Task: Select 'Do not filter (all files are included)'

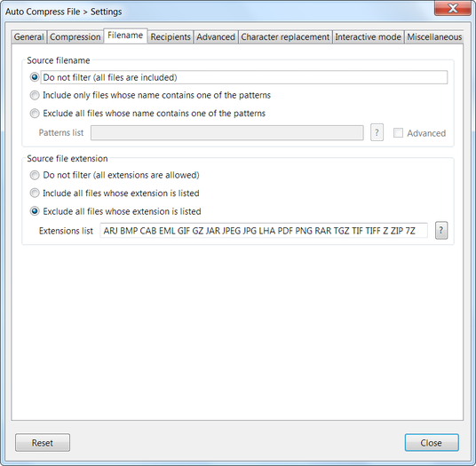Action: (x=35, y=77)
